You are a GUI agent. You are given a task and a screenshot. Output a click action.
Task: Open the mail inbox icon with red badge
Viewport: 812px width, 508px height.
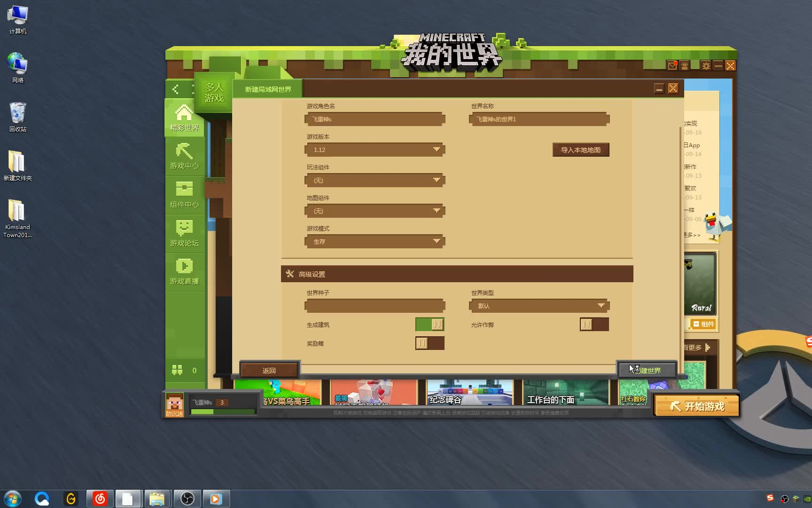(672, 66)
